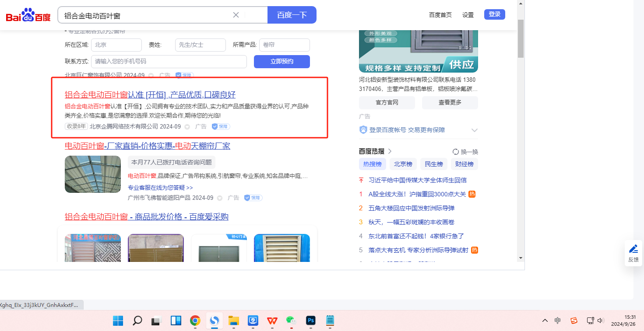
Task: Click 专业客服在线为您答疑 link
Action: click(160, 188)
